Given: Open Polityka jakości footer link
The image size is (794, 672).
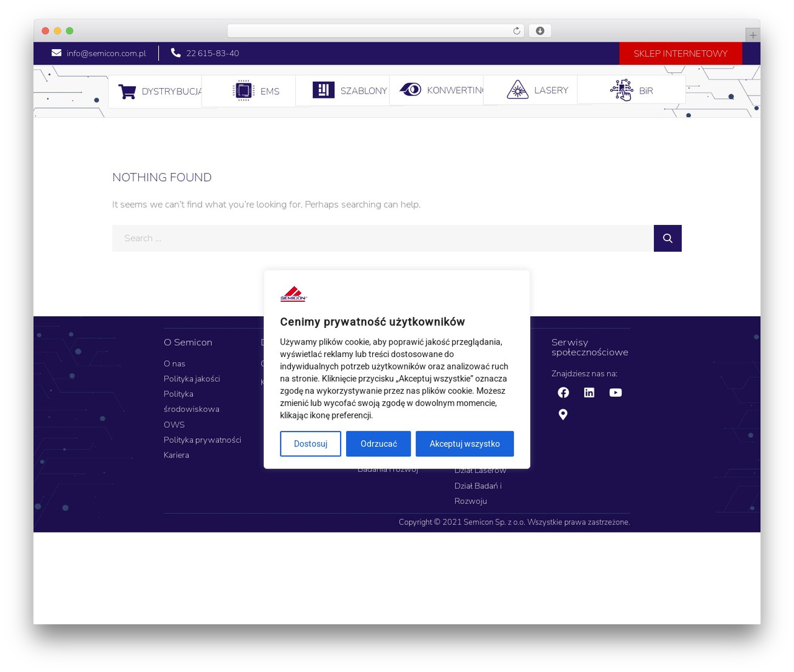Looking at the screenshot, I should click(192, 379).
